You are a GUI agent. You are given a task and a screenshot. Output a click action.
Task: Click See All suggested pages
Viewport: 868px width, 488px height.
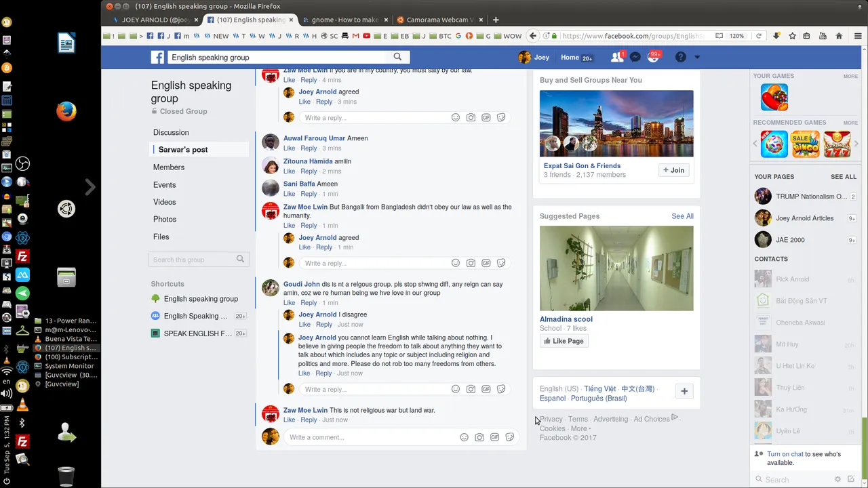[x=682, y=216]
